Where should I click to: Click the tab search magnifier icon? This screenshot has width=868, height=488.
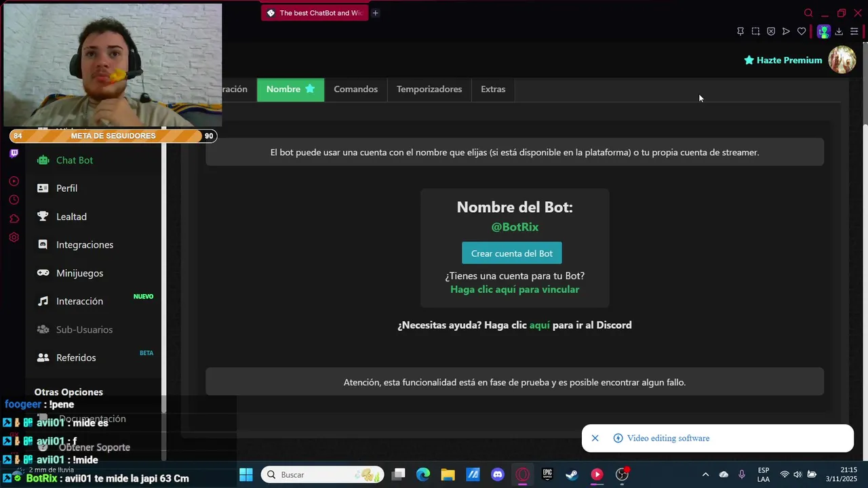(808, 13)
